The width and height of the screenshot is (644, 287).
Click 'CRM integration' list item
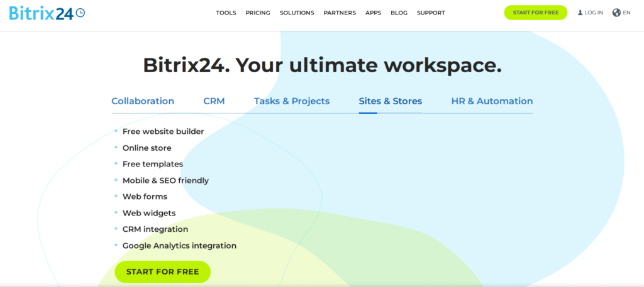[155, 229]
